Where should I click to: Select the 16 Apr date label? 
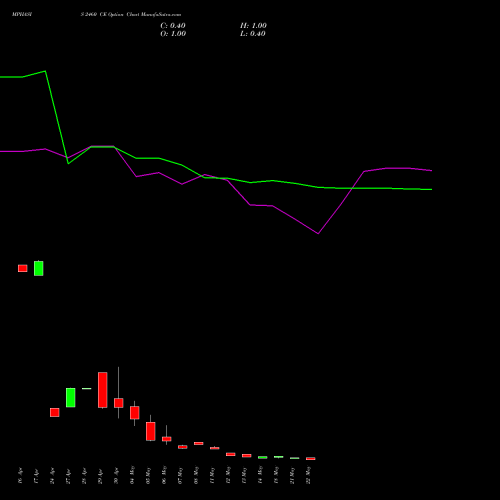(x=20, y=476)
